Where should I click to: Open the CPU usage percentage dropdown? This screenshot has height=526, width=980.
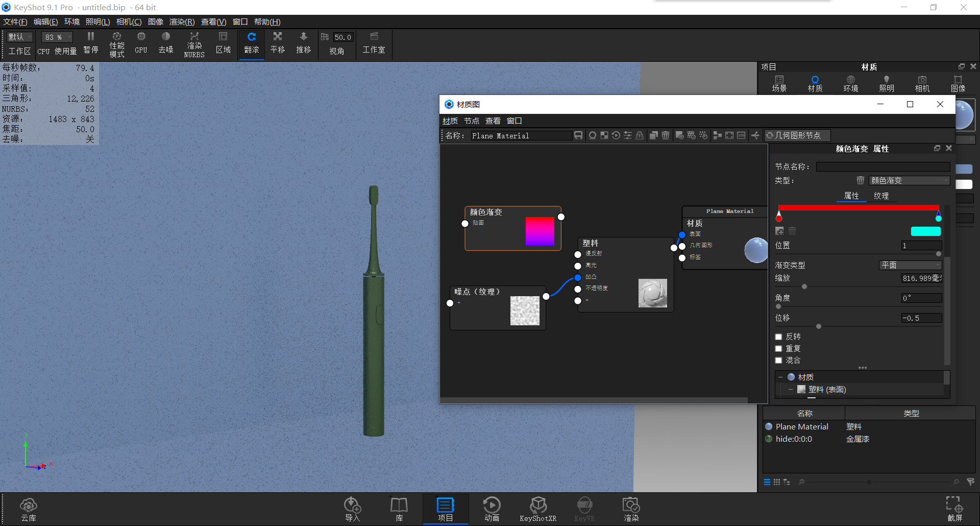coord(57,37)
